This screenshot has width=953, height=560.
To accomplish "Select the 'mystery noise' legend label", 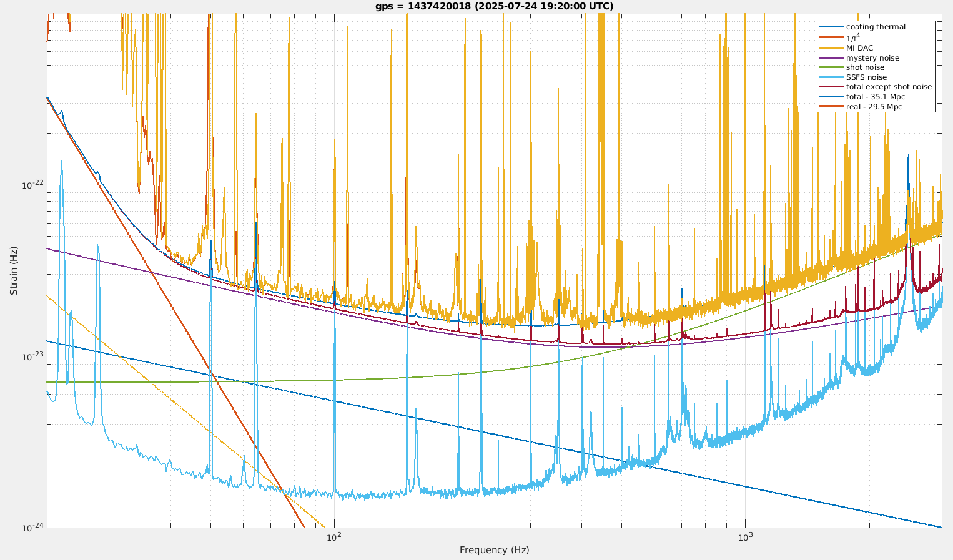I will [872, 58].
